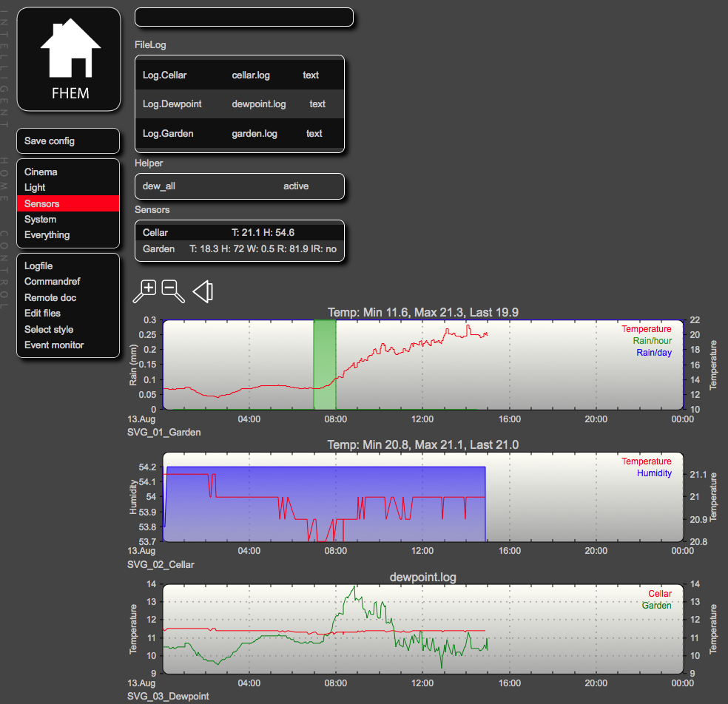Select the Sensors room

pos(42,203)
